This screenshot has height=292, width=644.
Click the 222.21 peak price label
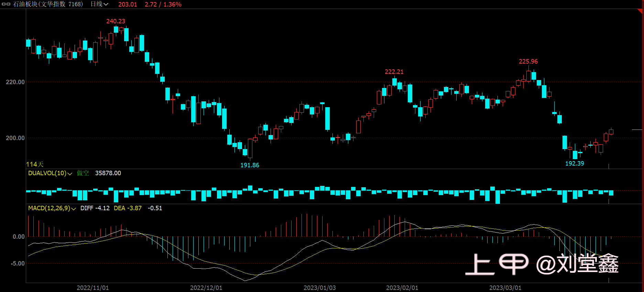(x=394, y=72)
